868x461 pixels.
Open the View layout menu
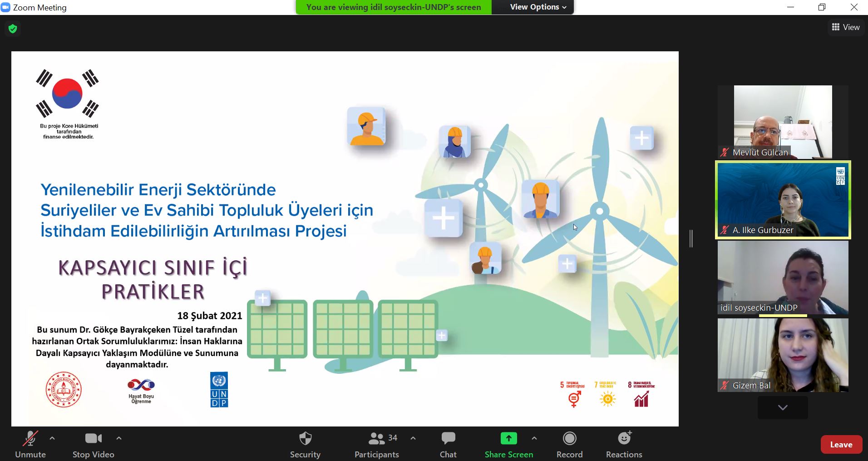pos(845,27)
